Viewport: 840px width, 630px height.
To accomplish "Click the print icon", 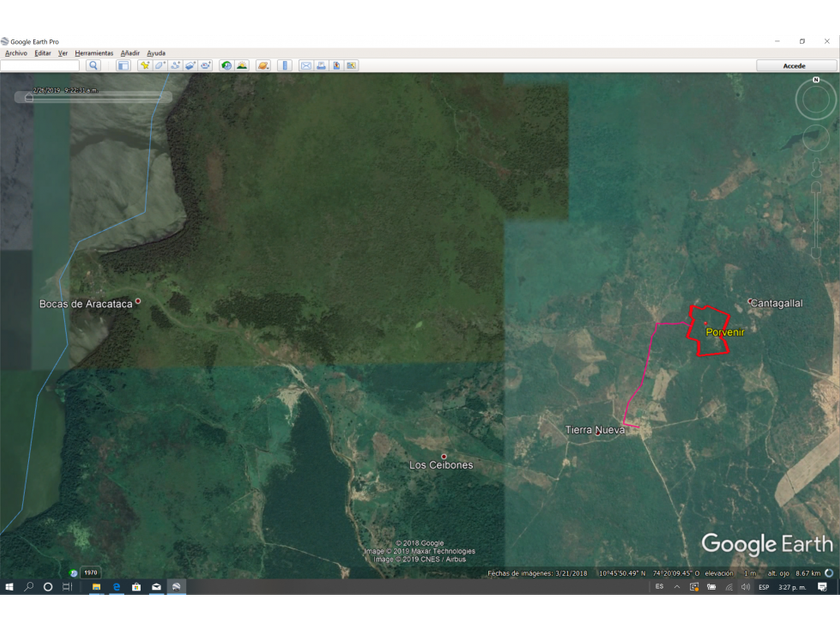I will click(321, 65).
